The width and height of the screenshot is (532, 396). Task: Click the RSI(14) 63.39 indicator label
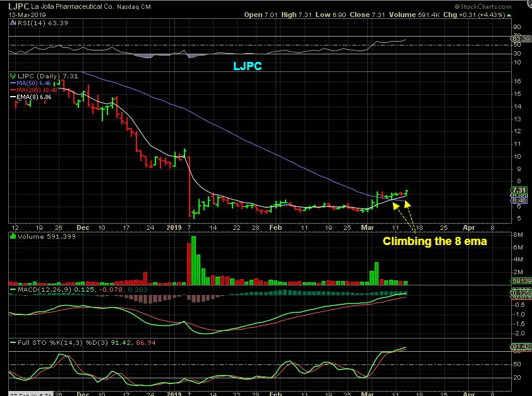[x=42, y=23]
